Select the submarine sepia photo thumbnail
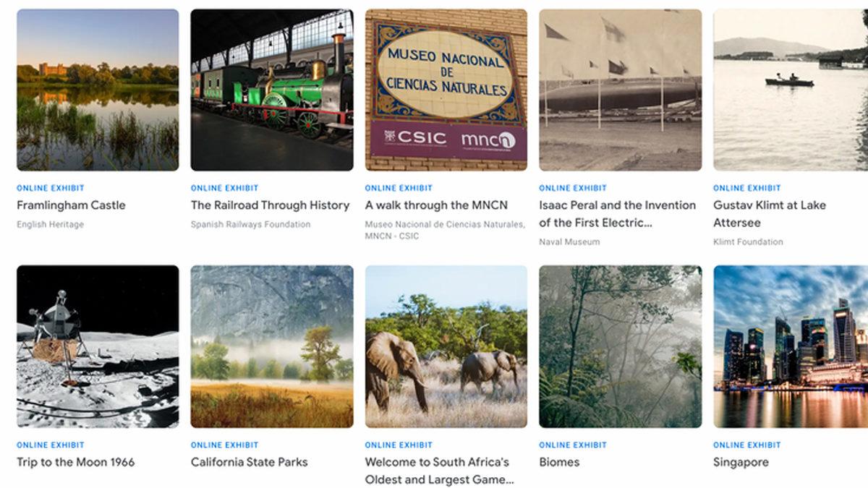The height and width of the screenshot is (488, 868). coord(621,90)
